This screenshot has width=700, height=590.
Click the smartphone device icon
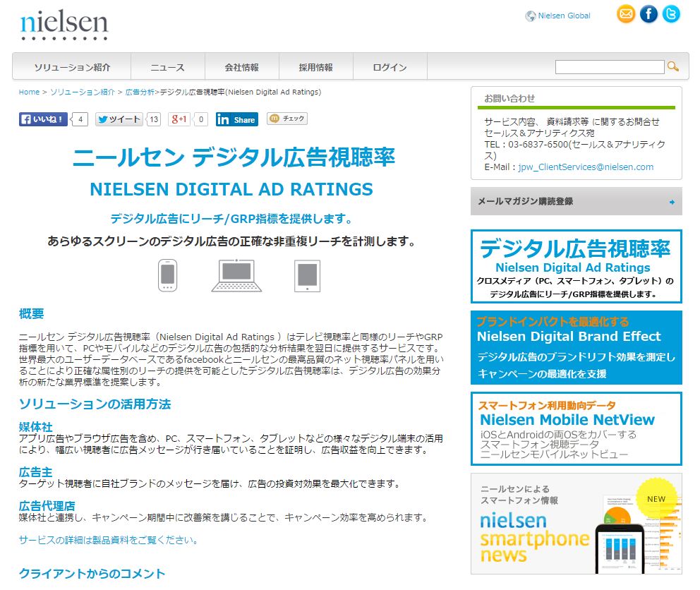tap(167, 275)
